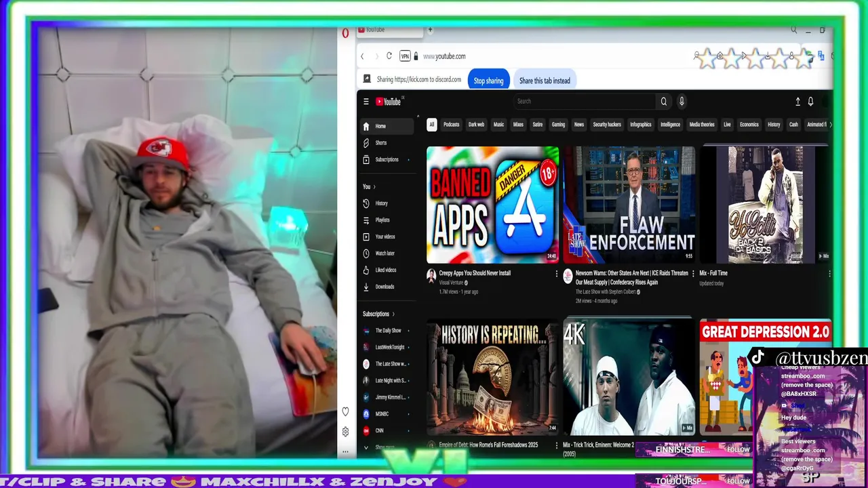Click the YouTube logo
Viewport: 868px width, 488px height.
click(389, 102)
